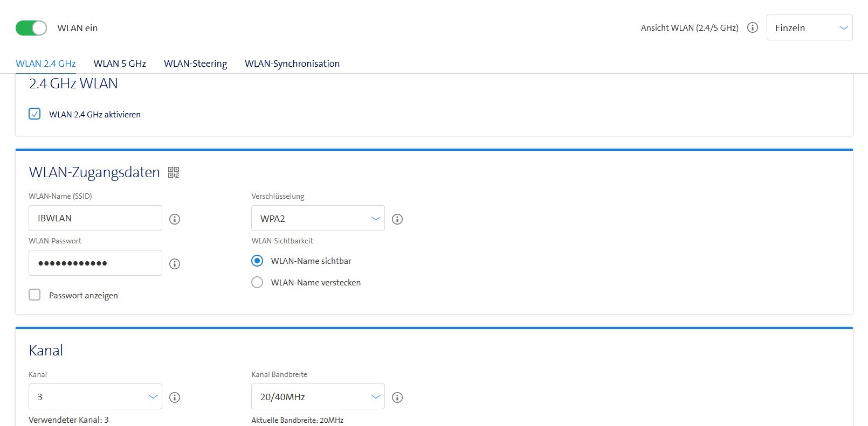
Task: Select WLAN-Name sichtbar radio option
Action: [x=257, y=261]
